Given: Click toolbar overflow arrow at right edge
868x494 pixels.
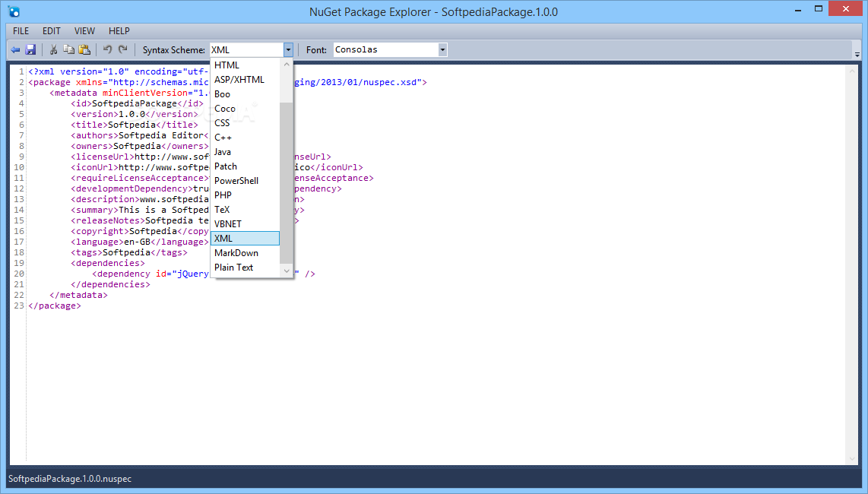Looking at the screenshot, I should click(857, 54).
